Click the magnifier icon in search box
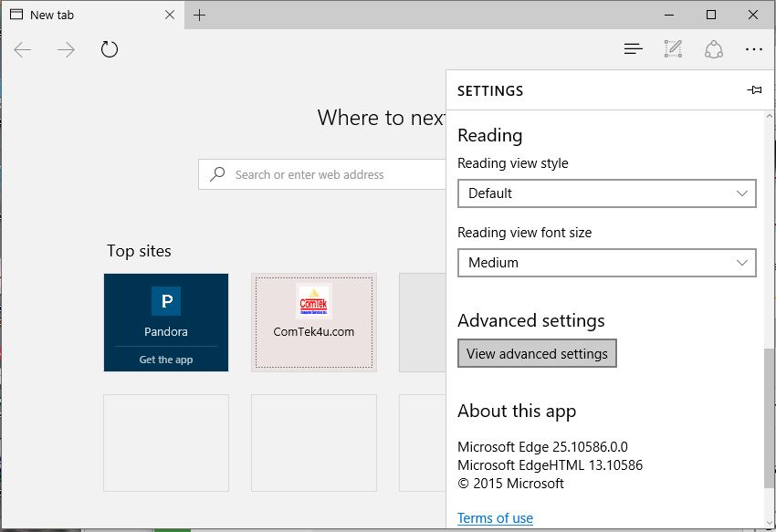This screenshot has width=776, height=532. (217, 174)
